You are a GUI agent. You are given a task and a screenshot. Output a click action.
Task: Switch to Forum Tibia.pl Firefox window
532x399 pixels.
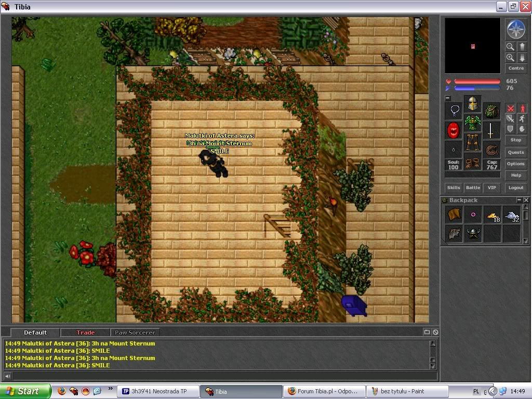(325, 392)
